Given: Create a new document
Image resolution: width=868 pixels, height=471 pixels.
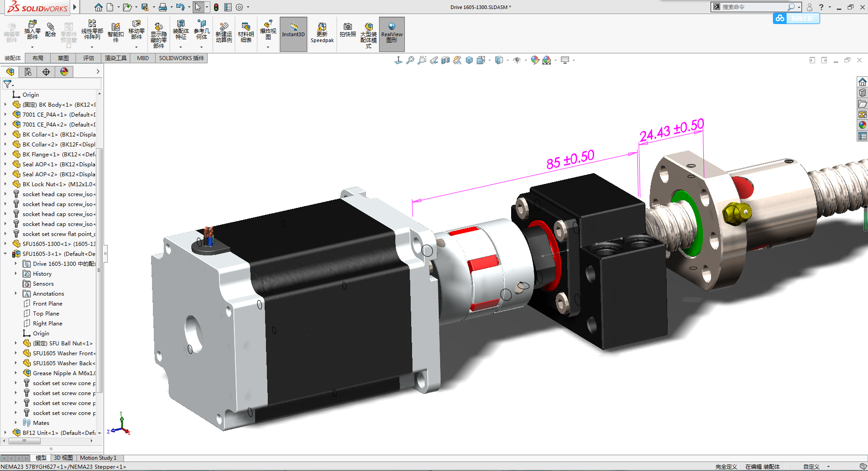Looking at the screenshot, I should pyautogui.click(x=110, y=7).
